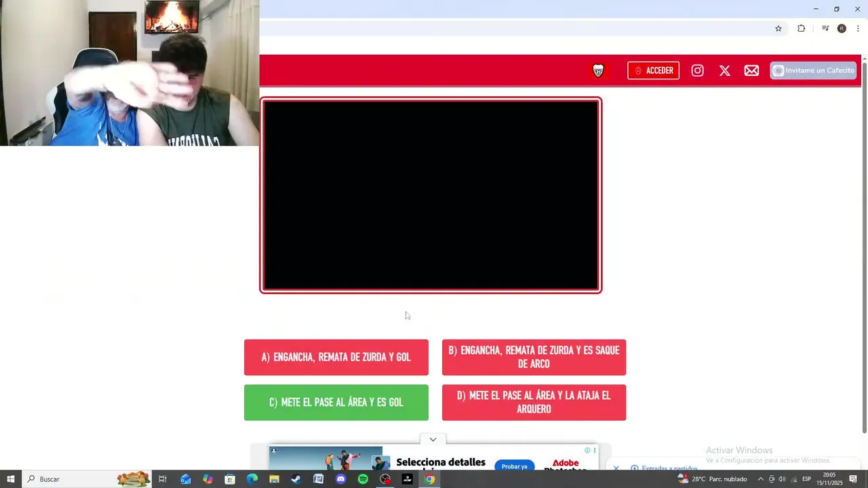This screenshot has width=868, height=488.
Task: Open the black ACW taskbar app
Action: [x=408, y=479]
